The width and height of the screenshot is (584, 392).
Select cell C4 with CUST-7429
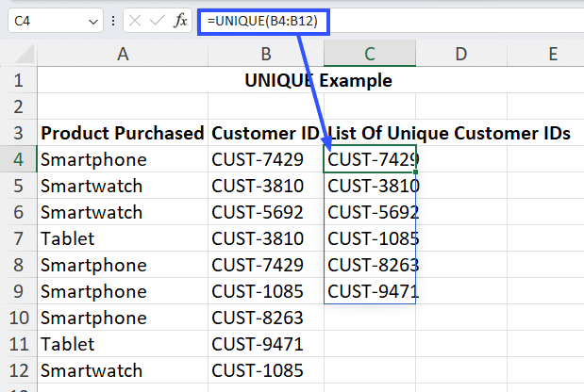(370, 159)
